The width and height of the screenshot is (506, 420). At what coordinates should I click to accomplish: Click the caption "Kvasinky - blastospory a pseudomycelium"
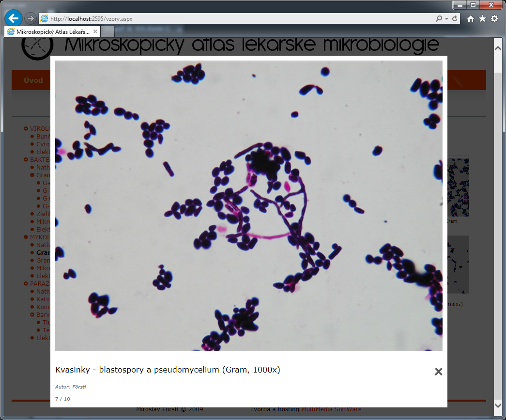coord(137,370)
